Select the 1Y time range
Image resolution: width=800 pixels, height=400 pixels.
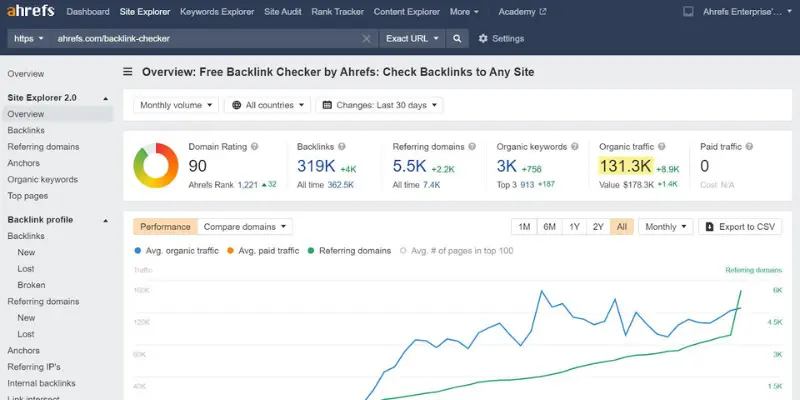click(574, 227)
